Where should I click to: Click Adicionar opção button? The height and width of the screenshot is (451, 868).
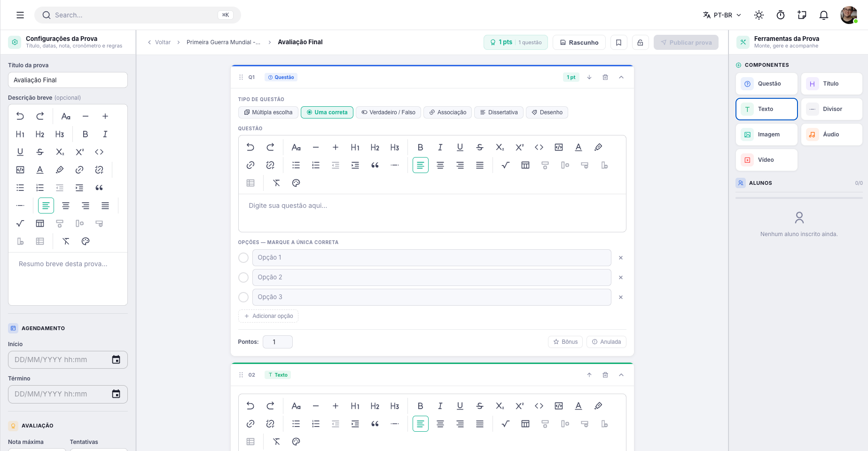268,316
